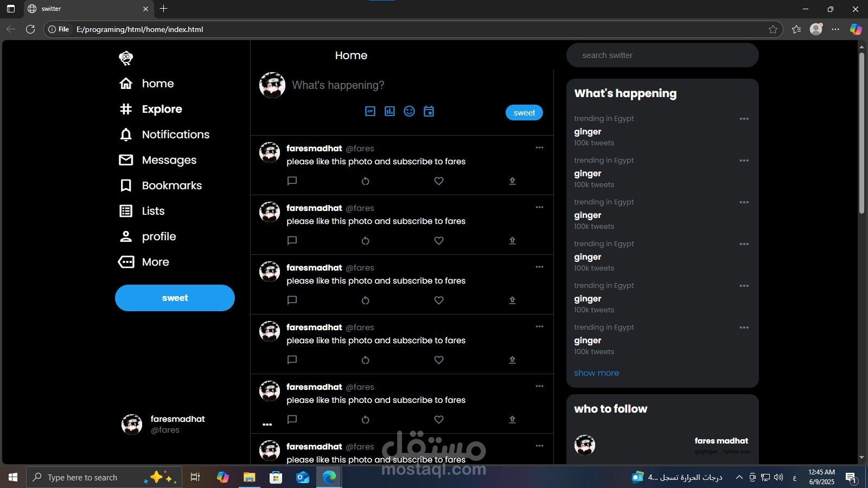868x488 pixels.
Task: Open options menu of second post
Action: pyautogui.click(x=539, y=207)
